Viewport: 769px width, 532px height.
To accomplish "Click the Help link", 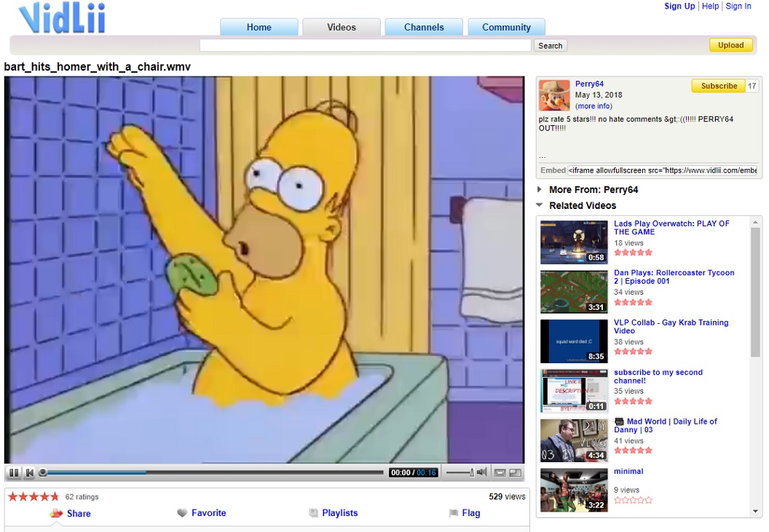I will pos(710,6).
